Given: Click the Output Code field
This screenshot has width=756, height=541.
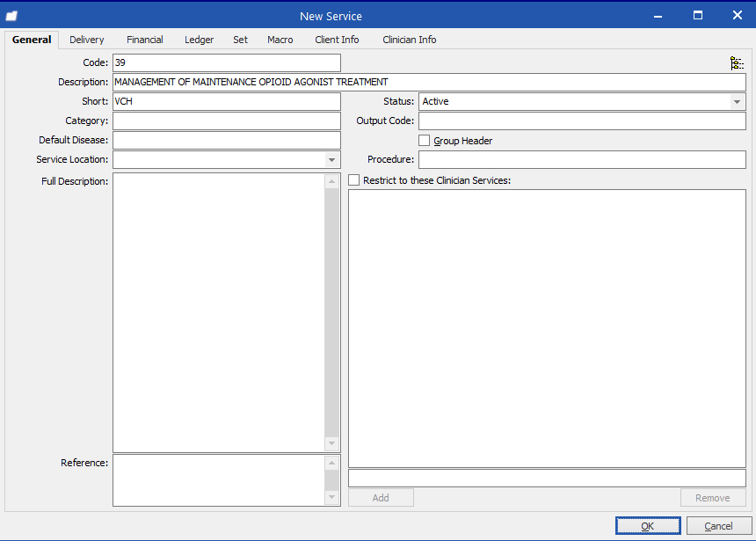Looking at the screenshot, I should click(582, 121).
